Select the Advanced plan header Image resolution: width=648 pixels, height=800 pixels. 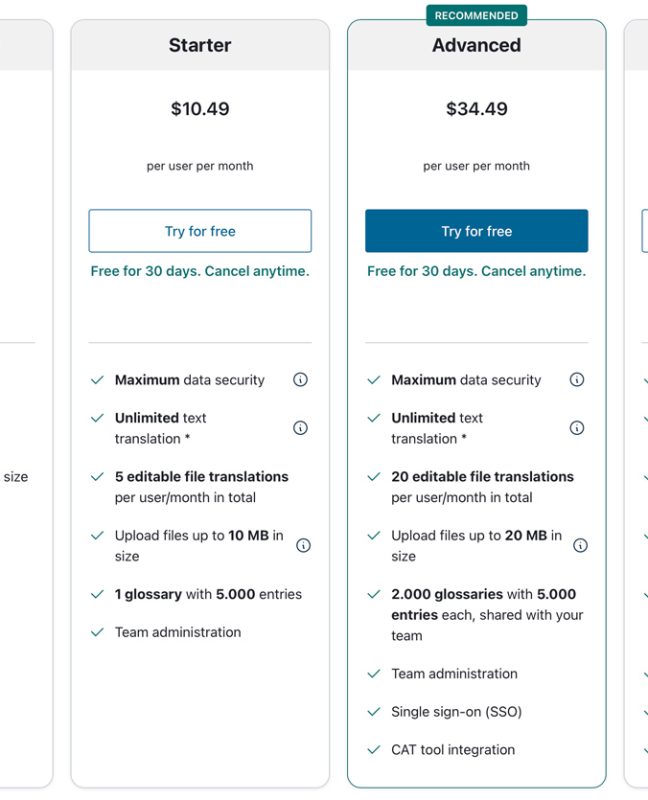point(477,45)
